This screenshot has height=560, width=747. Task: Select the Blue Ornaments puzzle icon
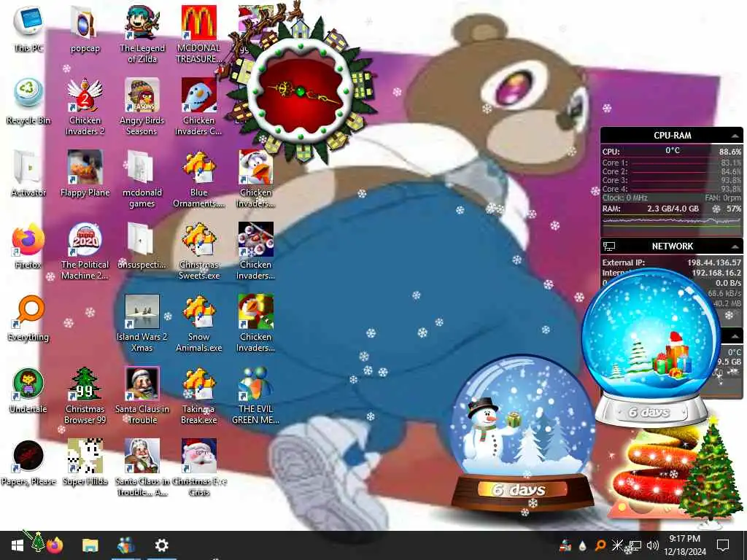(198, 179)
